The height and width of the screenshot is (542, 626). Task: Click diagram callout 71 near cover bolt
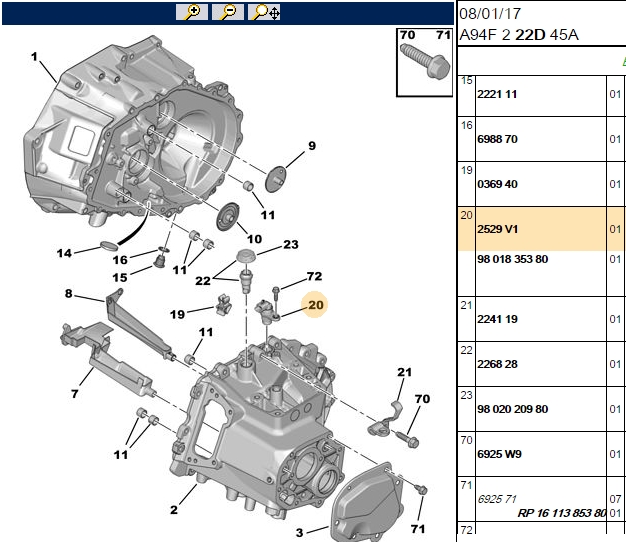pos(418,529)
